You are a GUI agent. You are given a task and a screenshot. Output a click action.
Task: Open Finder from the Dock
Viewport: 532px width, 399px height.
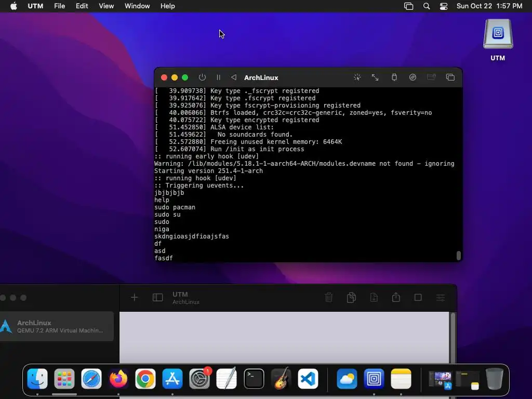(37, 379)
